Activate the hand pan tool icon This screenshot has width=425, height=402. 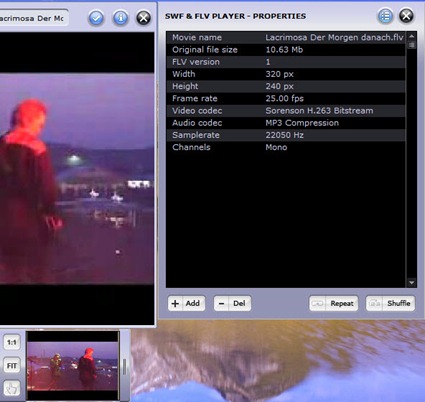coord(12,389)
